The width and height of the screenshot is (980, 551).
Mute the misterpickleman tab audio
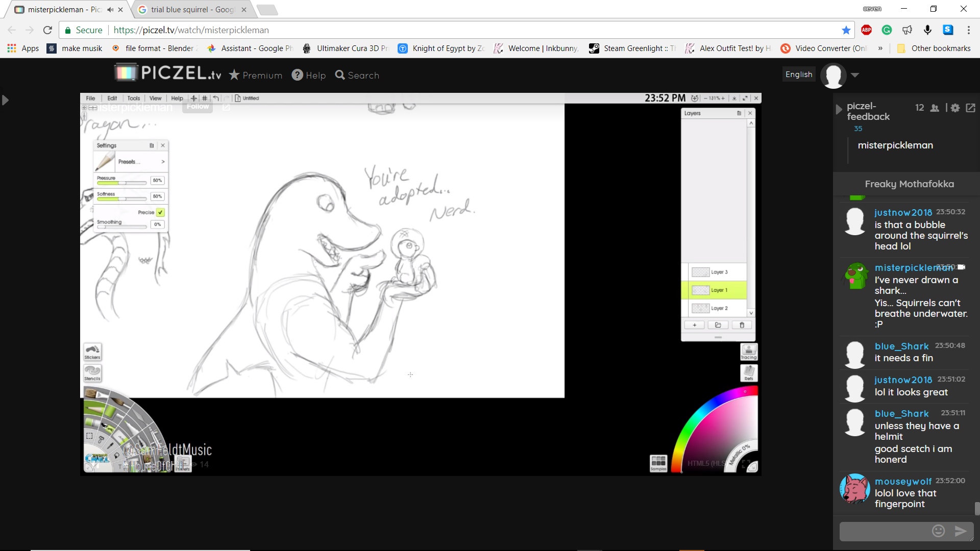(110, 9)
